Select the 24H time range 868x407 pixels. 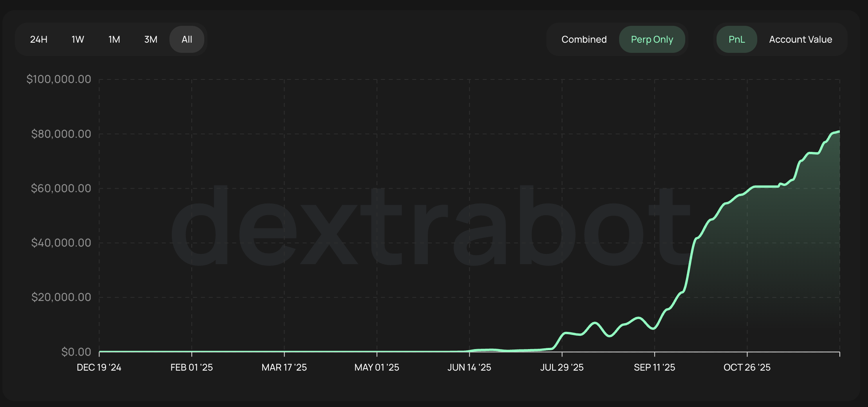38,39
